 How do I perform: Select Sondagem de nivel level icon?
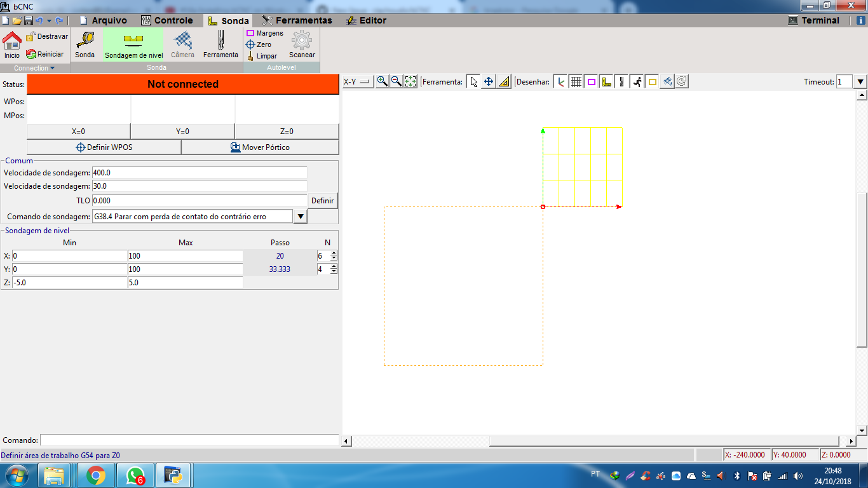pos(134,44)
